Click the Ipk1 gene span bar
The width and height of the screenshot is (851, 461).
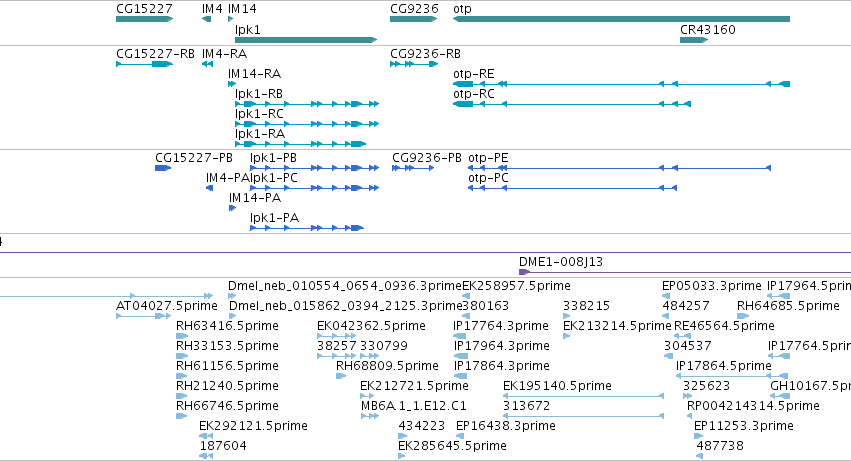coord(306,40)
